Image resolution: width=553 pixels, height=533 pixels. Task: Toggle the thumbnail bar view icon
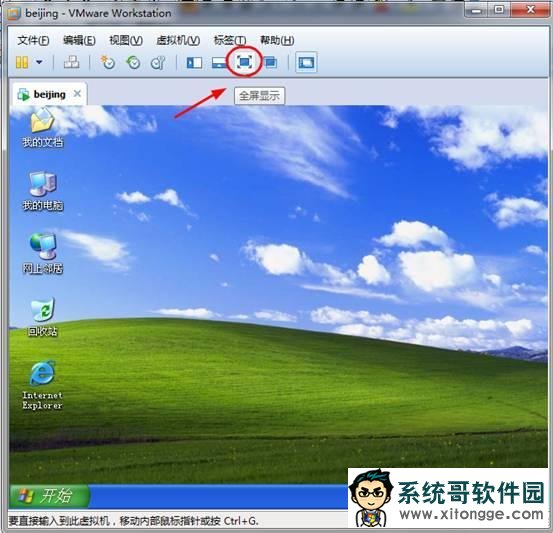click(x=219, y=63)
